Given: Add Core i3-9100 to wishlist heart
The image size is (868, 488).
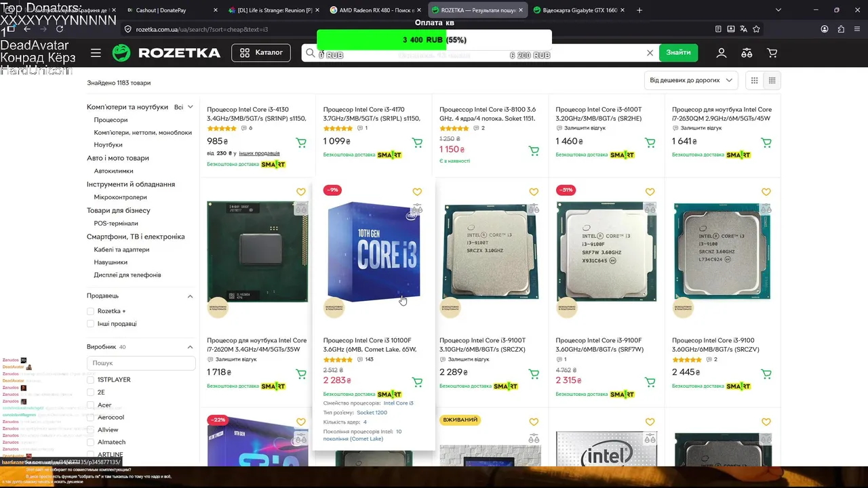Looking at the screenshot, I should tap(766, 192).
